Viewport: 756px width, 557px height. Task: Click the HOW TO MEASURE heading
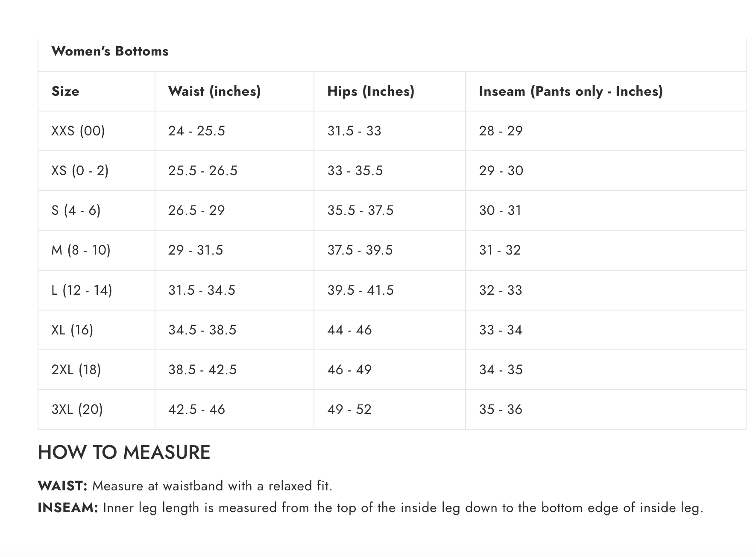click(124, 452)
